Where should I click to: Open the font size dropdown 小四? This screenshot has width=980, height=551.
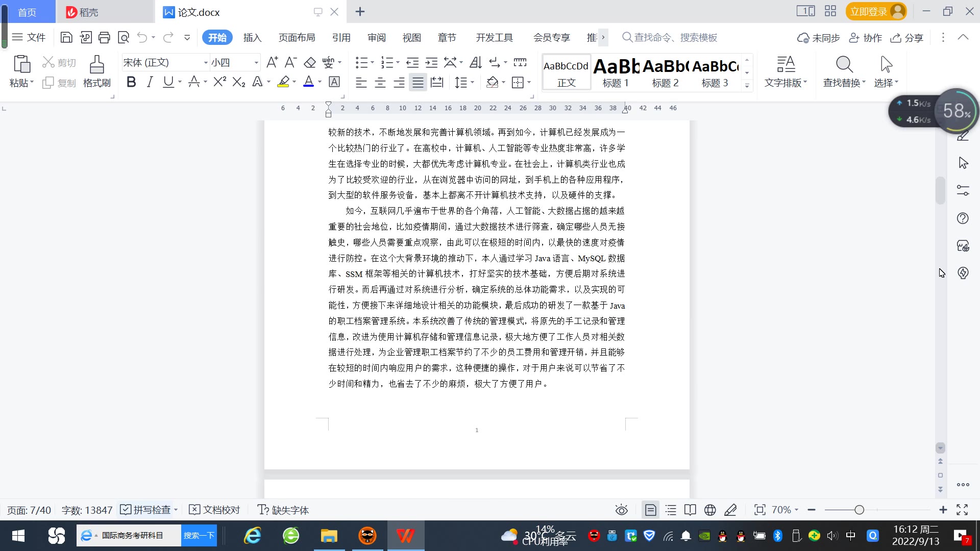click(256, 63)
